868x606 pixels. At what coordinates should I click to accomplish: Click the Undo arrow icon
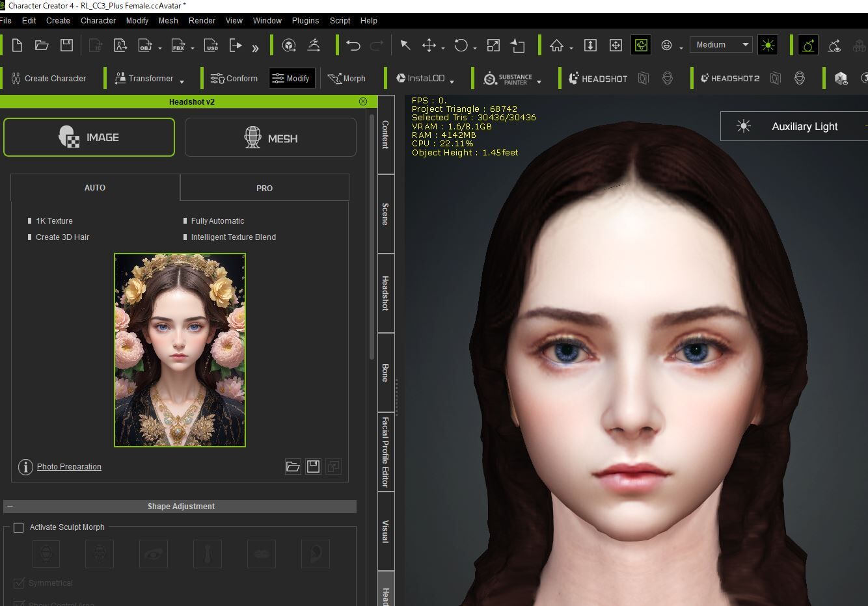[x=353, y=45]
